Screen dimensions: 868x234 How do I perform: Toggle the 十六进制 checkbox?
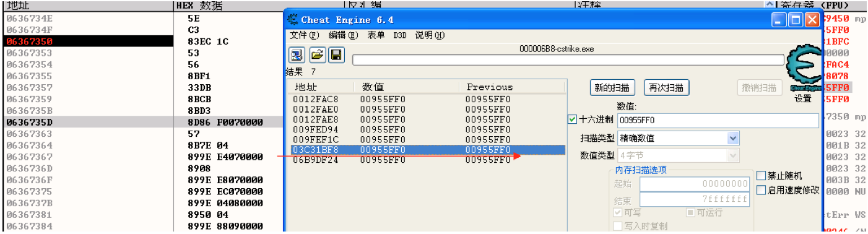pyautogui.click(x=573, y=119)
